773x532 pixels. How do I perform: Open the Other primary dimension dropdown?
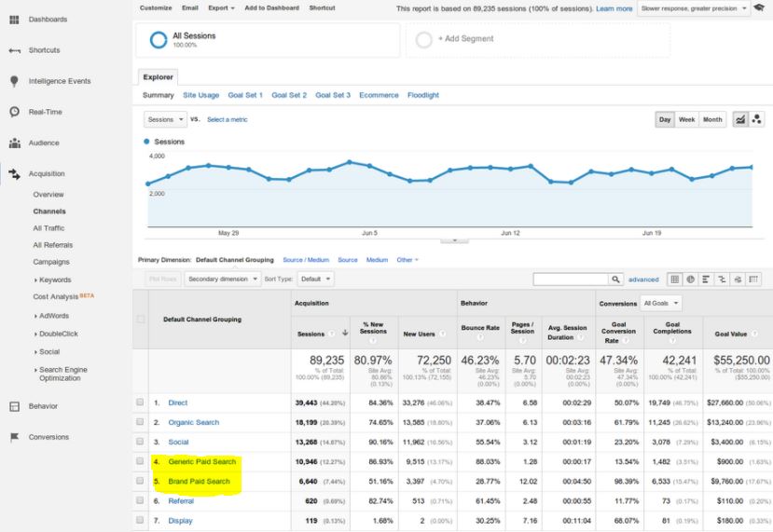pyautogui.click(x=407, y=260)
